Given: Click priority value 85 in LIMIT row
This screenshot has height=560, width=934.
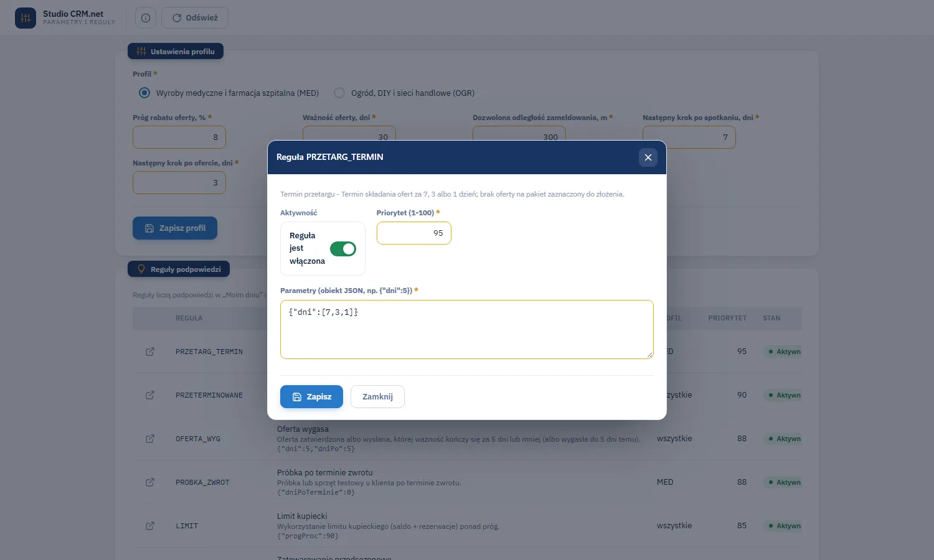Looking at the screenshot, I should (742, 526).
